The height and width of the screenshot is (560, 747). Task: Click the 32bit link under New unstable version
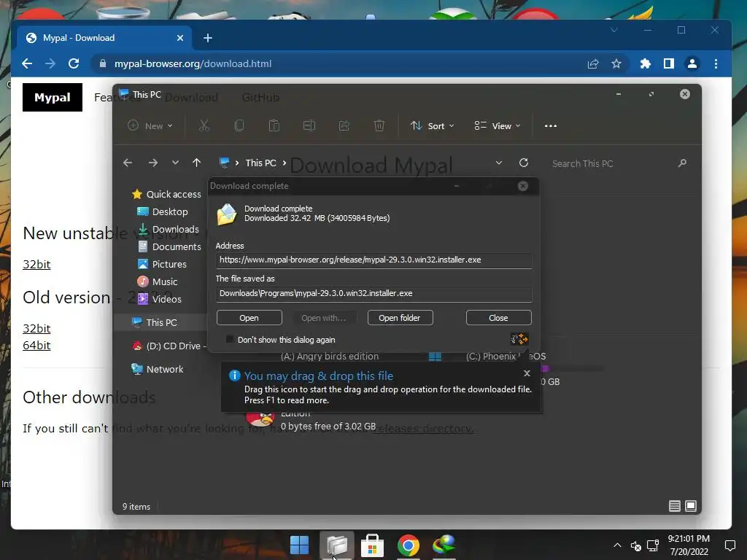point(36,264)
